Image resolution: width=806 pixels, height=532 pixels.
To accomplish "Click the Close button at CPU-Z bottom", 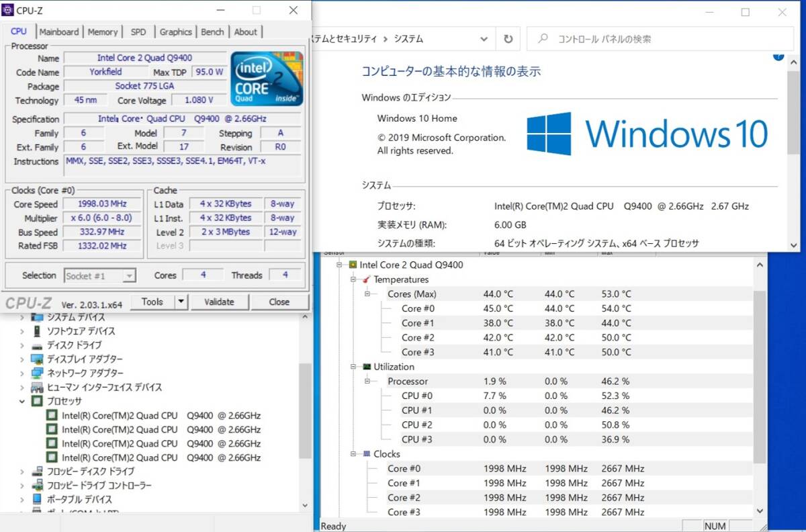I will (279, 302).
